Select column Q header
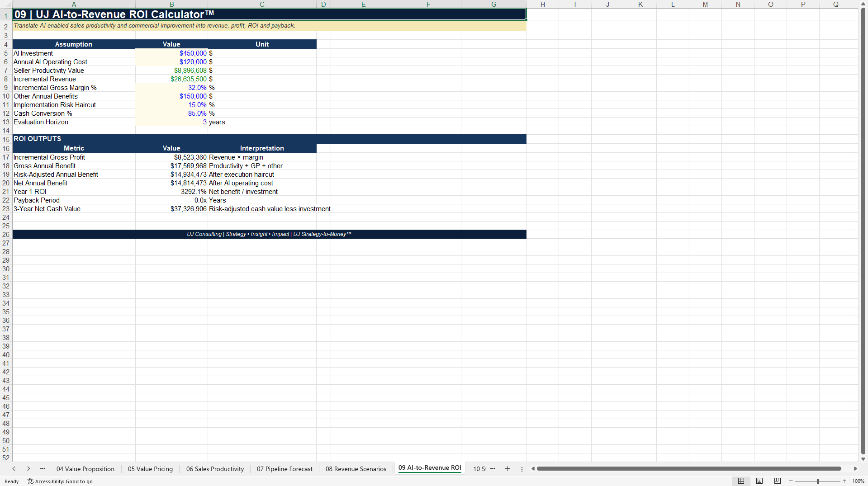This screenshot has height=486, width=868. (x=835, y=4)
